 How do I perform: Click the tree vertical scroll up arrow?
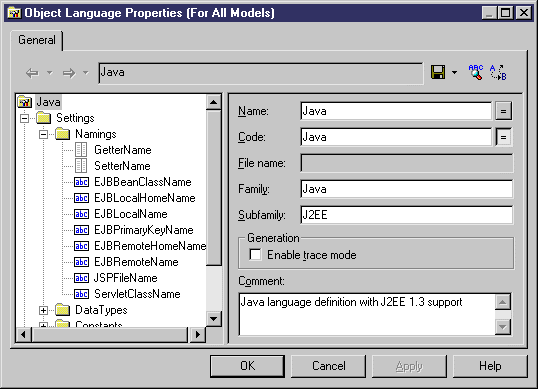pos(213,102)
